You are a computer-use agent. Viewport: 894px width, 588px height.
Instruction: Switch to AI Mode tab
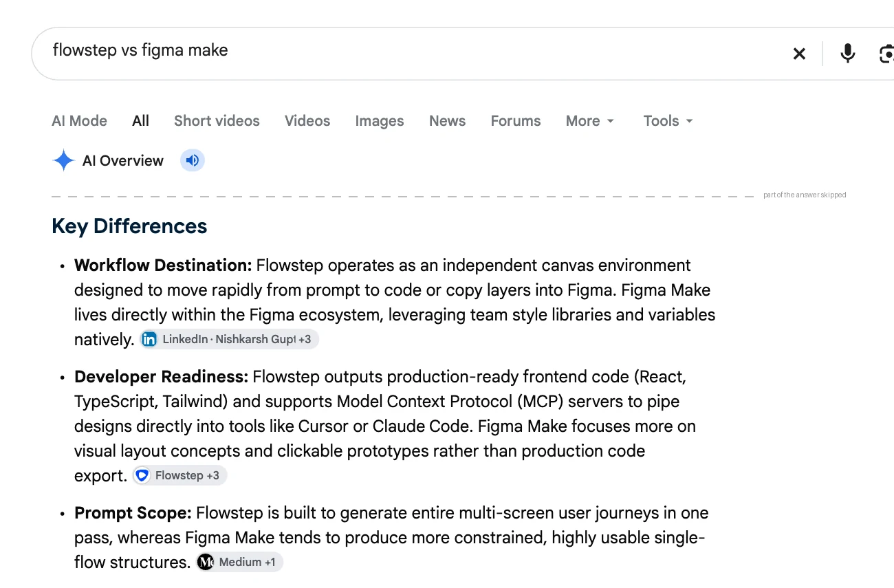point(79,121)
